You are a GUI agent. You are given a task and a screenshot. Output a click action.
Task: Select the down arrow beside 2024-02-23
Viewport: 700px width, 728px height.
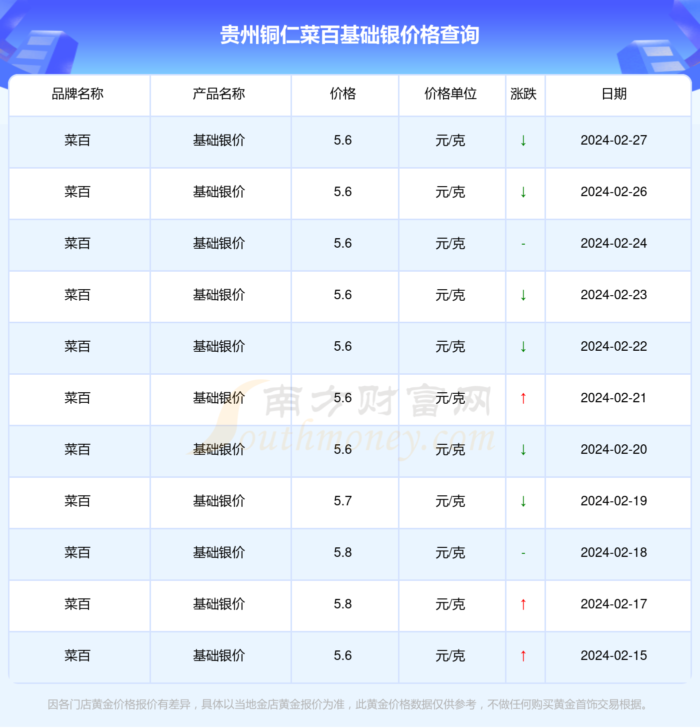[523, 295]
